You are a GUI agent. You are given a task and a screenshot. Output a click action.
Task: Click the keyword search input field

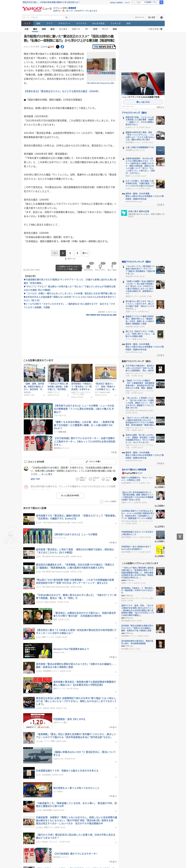pyautogui.click(x=44, y=18)
